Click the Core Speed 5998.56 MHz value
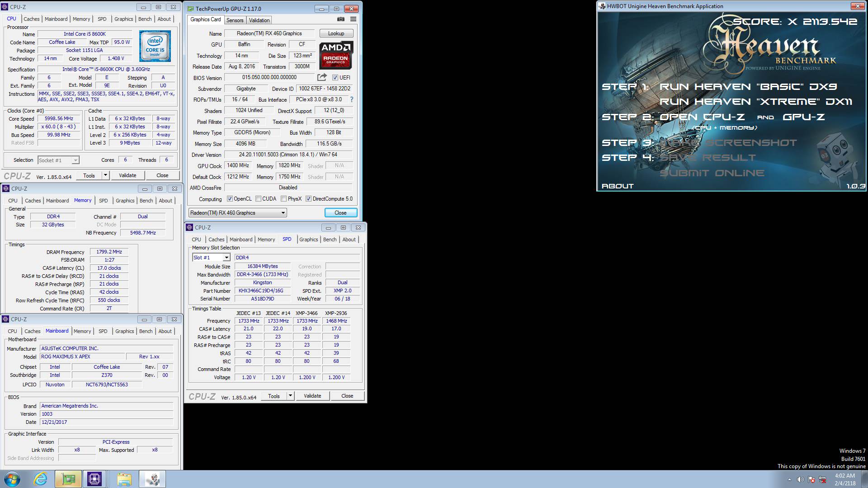The image size is (868, 488). 59,119
